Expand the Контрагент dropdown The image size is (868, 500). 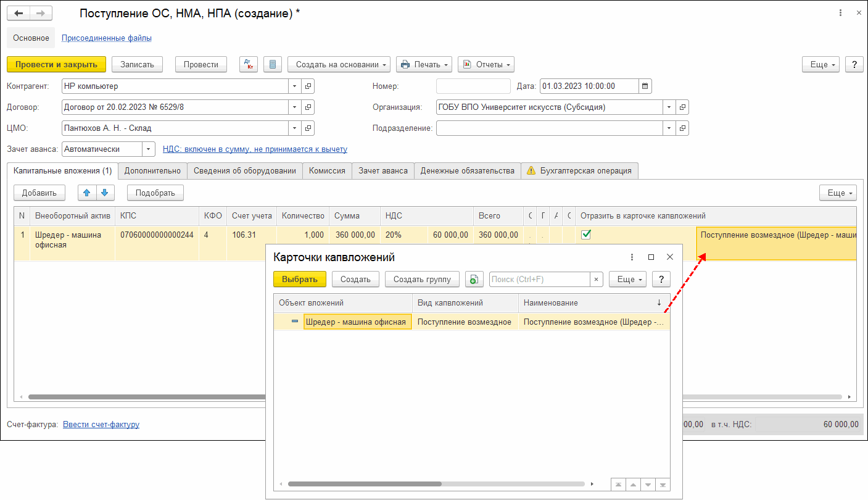tap(295, 86)
